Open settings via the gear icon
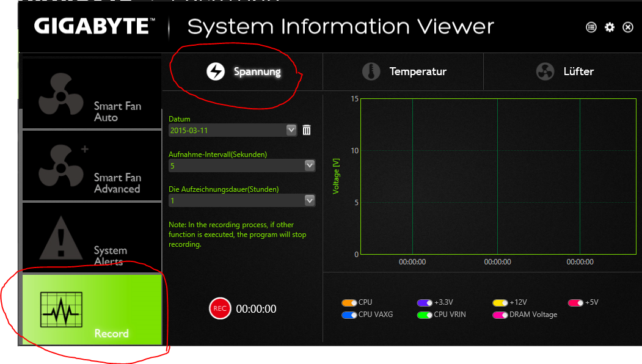The image size is (642, 364). click(610, 27)
